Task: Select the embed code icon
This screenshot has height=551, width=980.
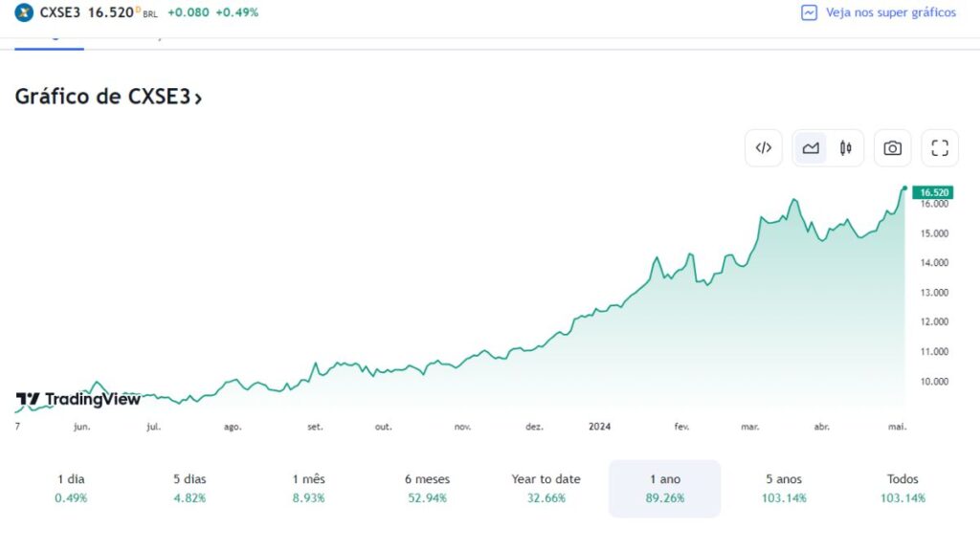Action: coord(763,147)
